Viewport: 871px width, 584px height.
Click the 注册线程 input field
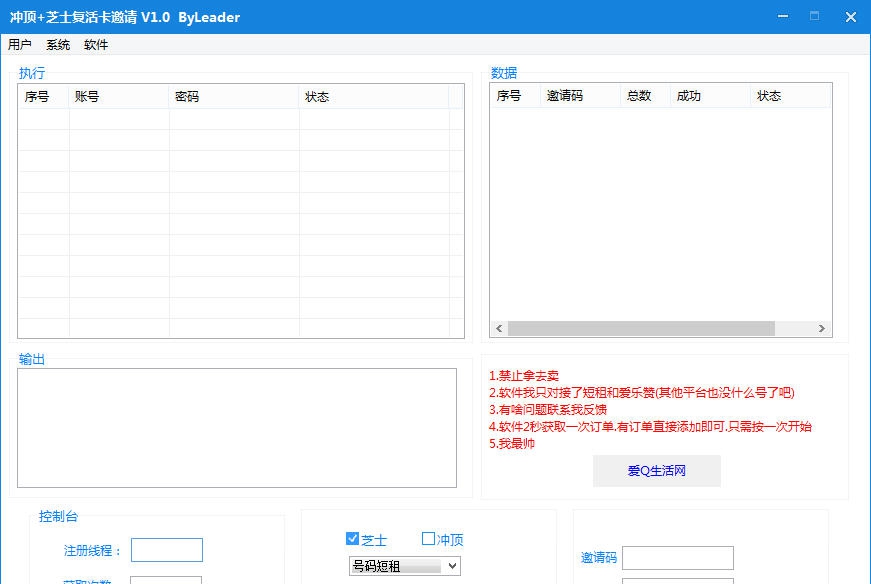pyautogui.click(x=166, y=550)
